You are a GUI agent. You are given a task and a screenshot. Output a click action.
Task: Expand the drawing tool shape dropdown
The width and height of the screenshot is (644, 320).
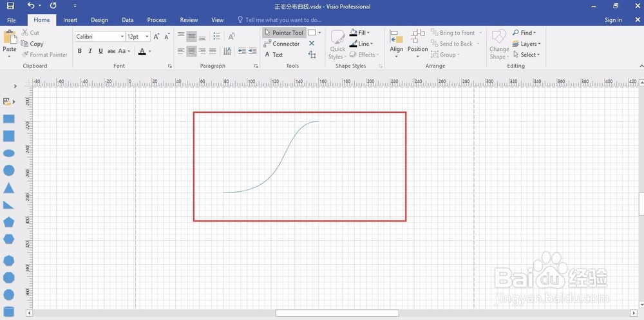(319, 32)
